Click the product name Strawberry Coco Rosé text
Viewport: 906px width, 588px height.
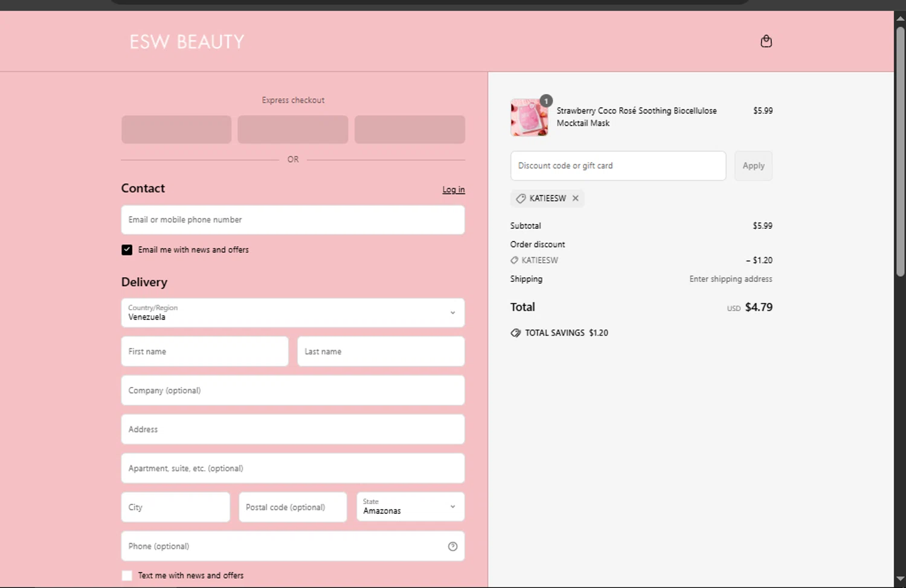point(637,117)
